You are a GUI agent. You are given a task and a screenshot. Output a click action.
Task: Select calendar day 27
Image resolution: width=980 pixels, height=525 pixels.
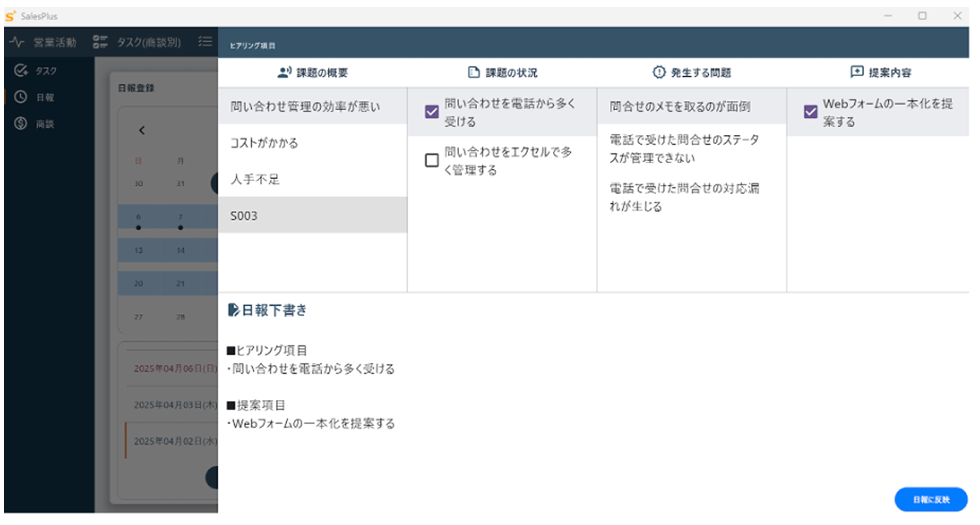(x=139, y=317)
